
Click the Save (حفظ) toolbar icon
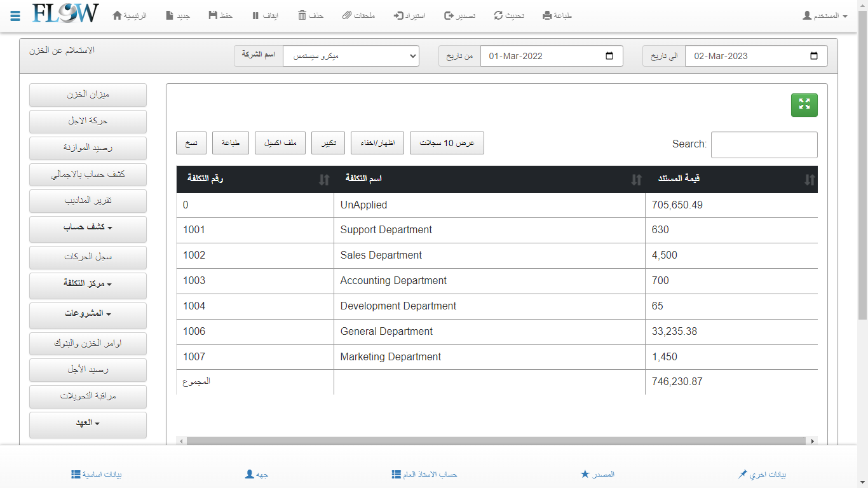coord(213,15)
